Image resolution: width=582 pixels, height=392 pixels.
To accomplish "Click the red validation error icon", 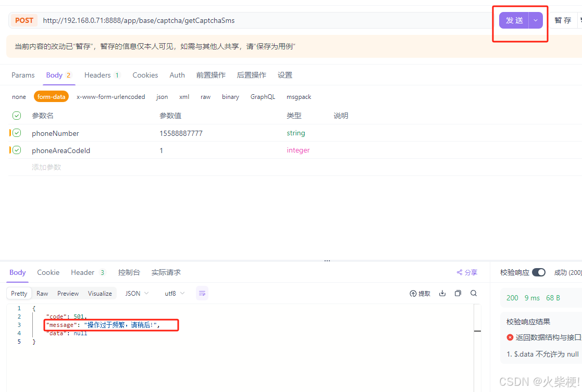I will click(510, 337).
